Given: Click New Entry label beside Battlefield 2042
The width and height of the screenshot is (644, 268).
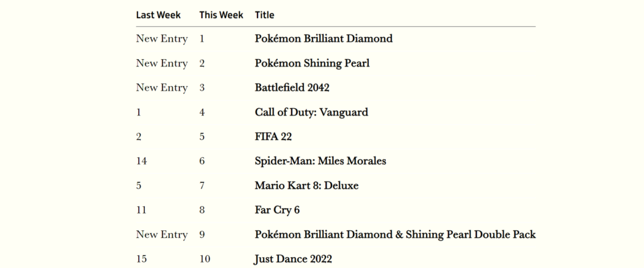Looking at the screenshot, I should coord(162,87).
